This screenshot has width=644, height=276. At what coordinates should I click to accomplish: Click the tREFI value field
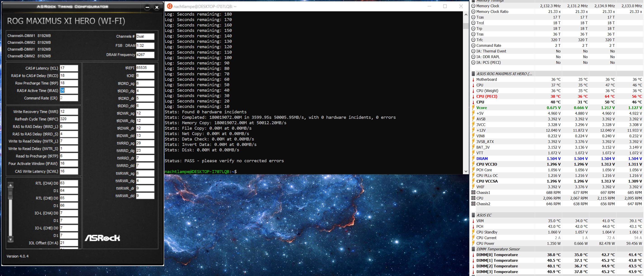tap(145, 68)
